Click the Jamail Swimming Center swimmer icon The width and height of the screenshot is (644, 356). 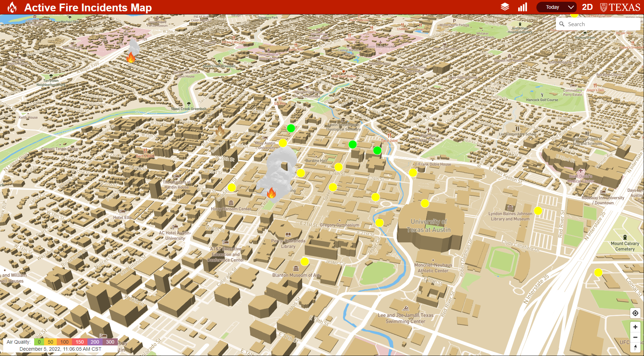coord(406,308)
